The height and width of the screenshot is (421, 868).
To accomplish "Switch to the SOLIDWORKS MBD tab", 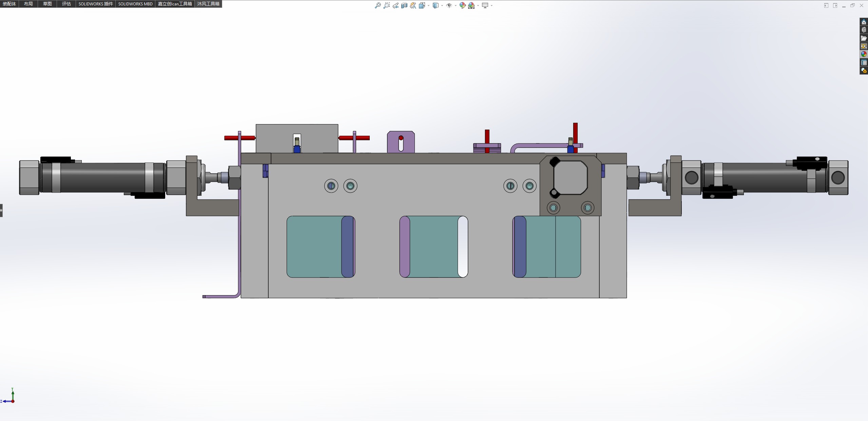I will pos(135,4).
